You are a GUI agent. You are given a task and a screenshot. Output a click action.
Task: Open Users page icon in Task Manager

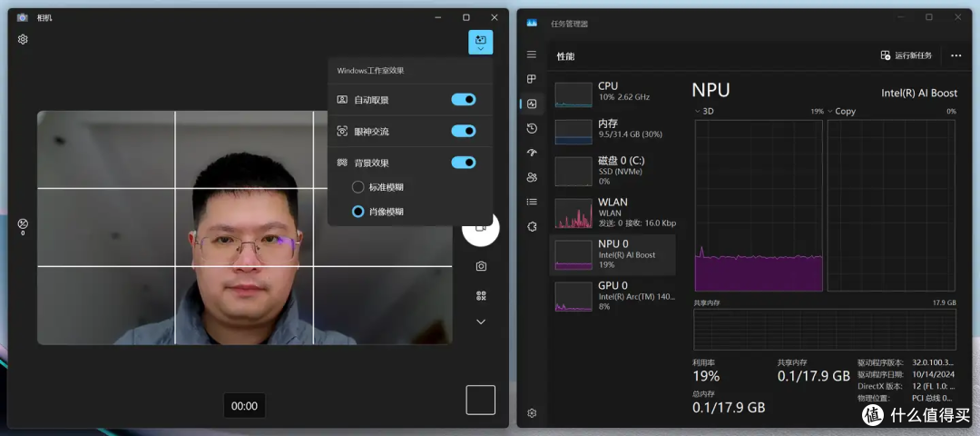pos(532,177)
